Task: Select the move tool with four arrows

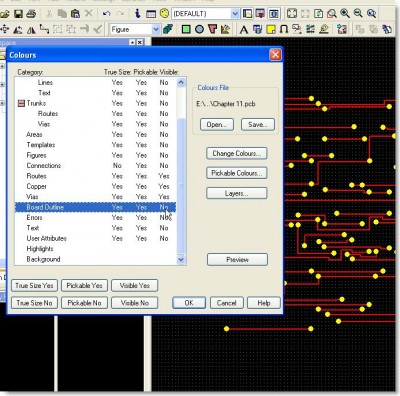Action: point(4,29)
